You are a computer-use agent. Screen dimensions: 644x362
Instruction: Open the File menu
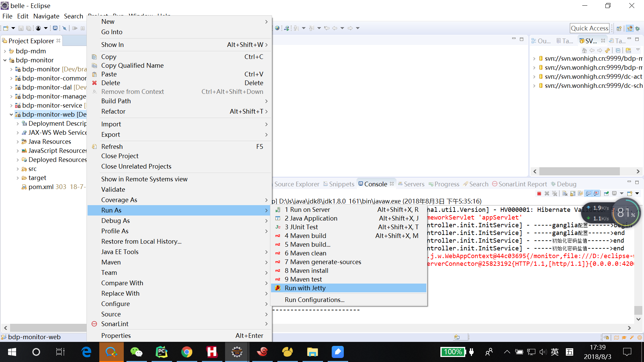pos(7,16)
